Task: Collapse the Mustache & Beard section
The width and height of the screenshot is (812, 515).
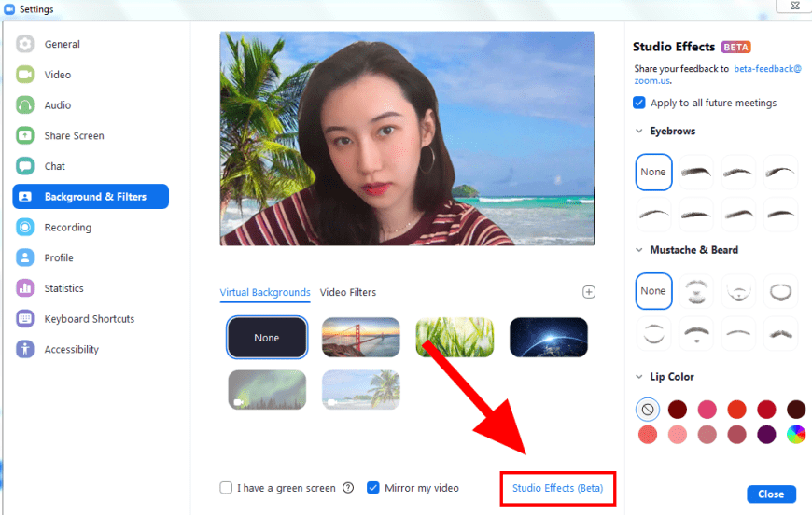Action: [x=639, y=250]
